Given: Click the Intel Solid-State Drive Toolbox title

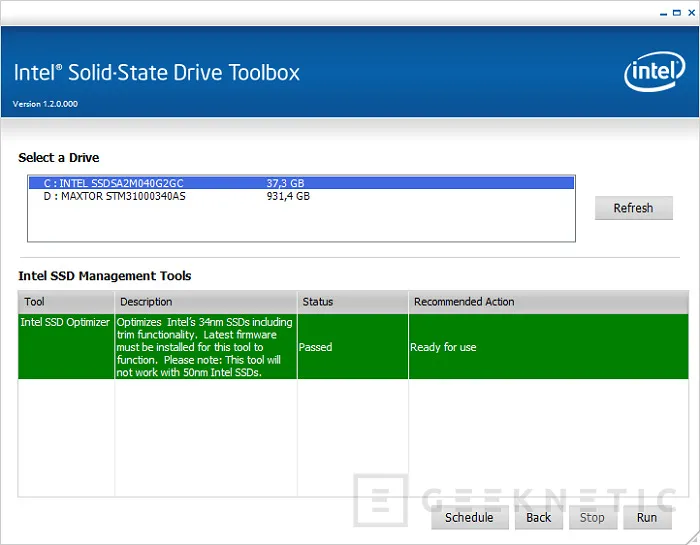Looking at the screenshot, I should tap(157, 73).
